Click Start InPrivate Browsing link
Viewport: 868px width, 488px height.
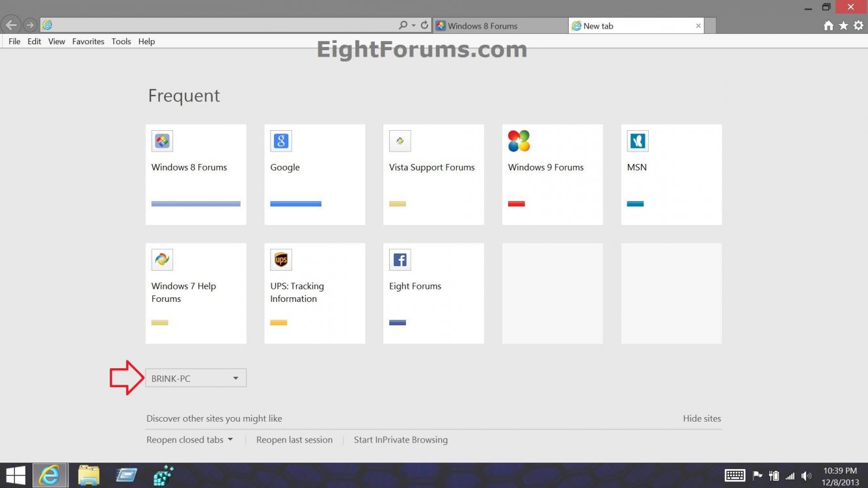[x=400, y=440]
